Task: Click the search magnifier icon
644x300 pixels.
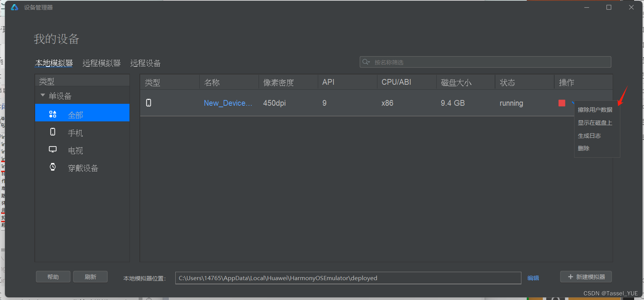Action: pyautogui.click(x=366, y=62)
